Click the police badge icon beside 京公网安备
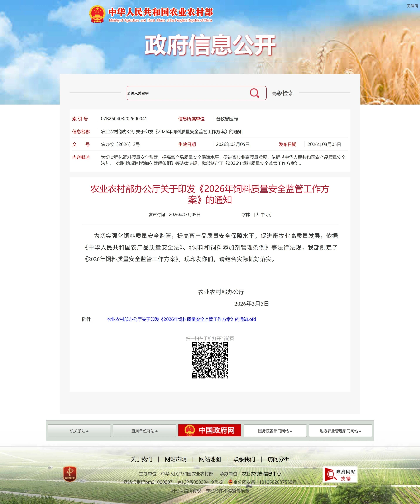Viewport: 420px width, 504px height. coord(230,481)
